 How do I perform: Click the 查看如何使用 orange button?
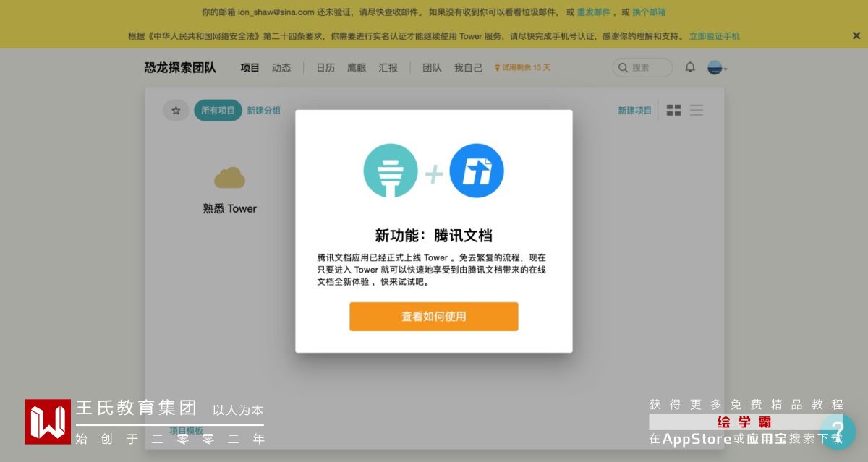click(x=434, y=317)
